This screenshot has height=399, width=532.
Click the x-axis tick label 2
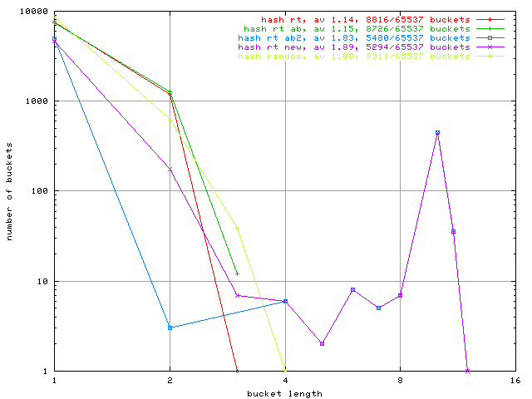[x=170, y=381]
